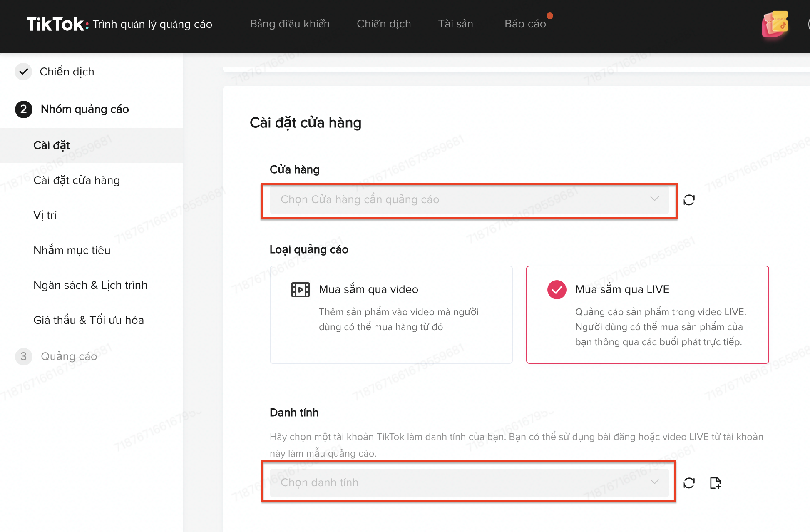This screenshot has width=810, height=532.
Task: Open the Chọn Cửa hàng cần quảng cáo dropdown
Action: coord(458,200)
